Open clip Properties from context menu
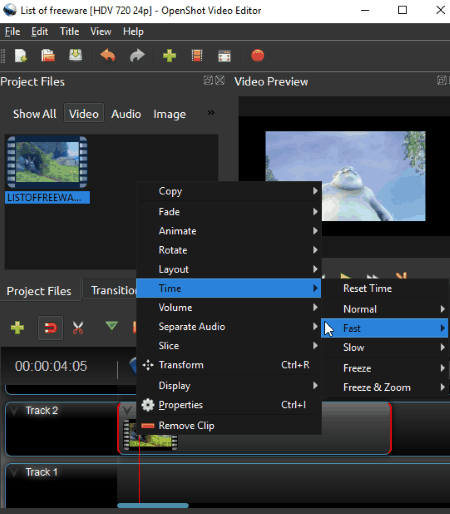450x514 pixels. 229,405
